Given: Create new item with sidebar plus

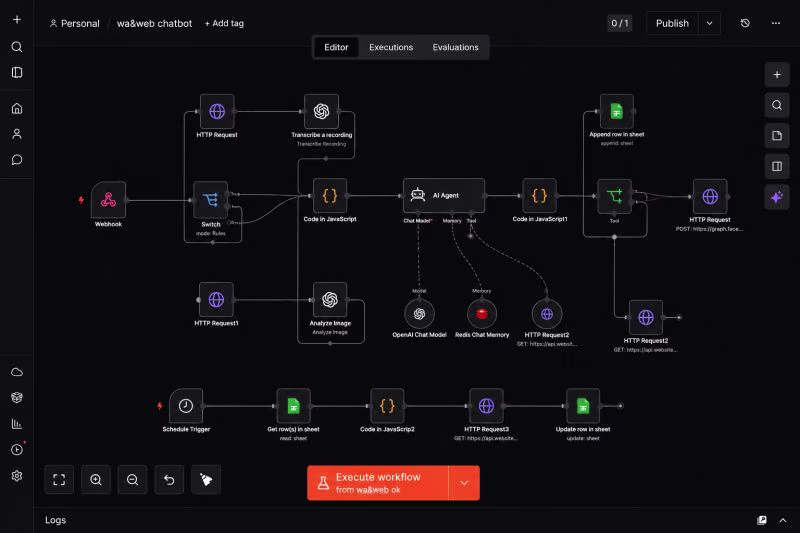Looking at the screenshot, I should click(x=17, y=19).
